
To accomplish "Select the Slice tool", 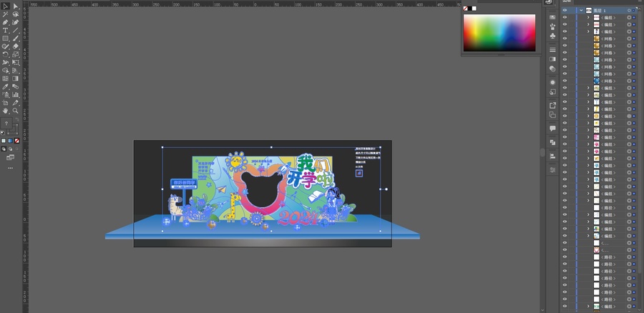I will [16, 103].
